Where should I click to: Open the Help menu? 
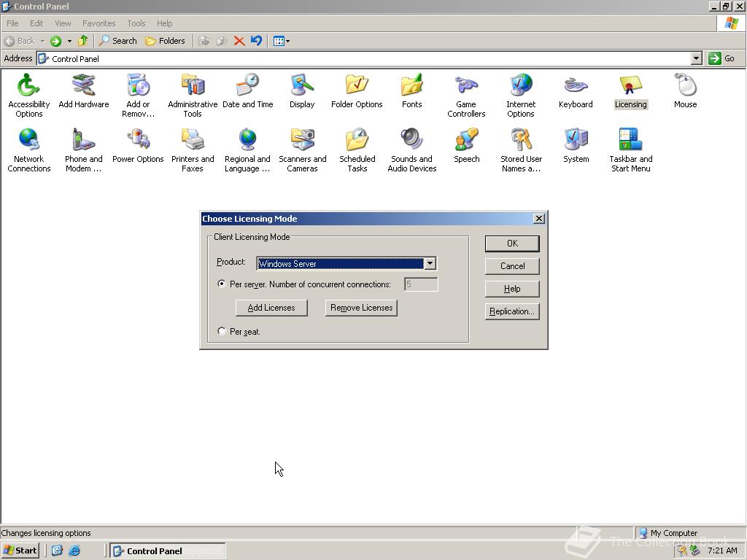click(164, 23)
